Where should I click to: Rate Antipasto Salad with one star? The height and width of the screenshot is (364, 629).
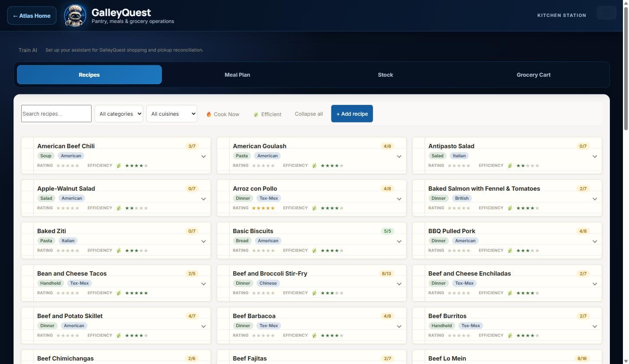tap(450, 166)
